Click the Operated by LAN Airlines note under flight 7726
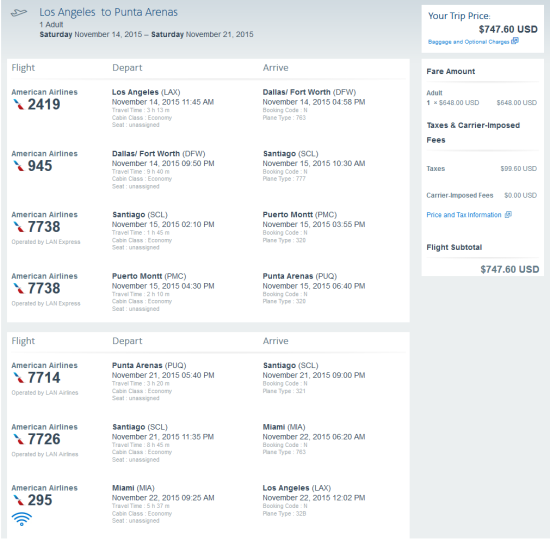 pos(45,454)
